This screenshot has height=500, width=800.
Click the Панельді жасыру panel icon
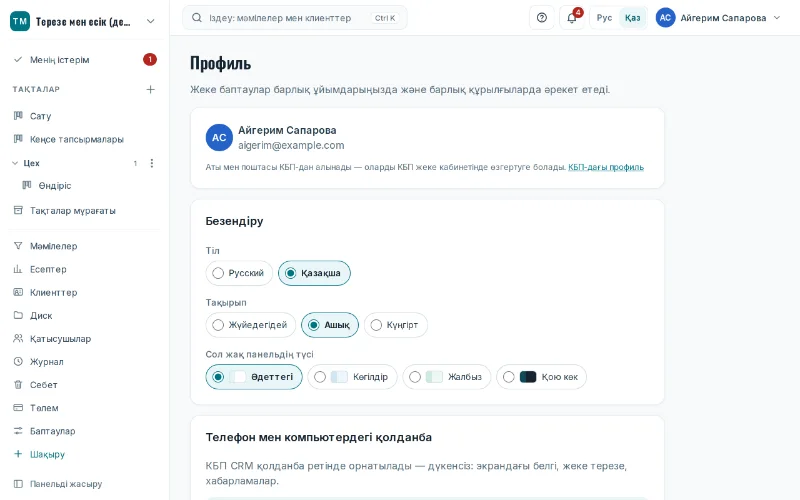[x=18, y=484]
